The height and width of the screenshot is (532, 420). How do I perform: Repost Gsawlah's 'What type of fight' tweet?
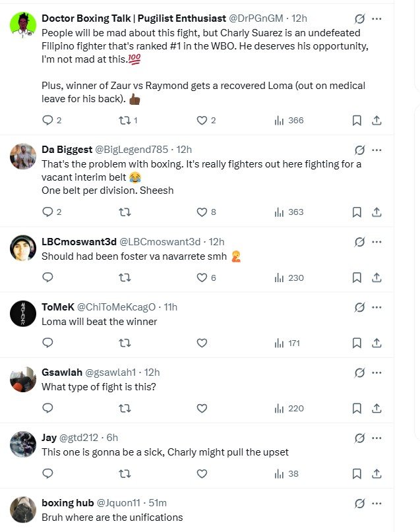click(x=124, y=408)
